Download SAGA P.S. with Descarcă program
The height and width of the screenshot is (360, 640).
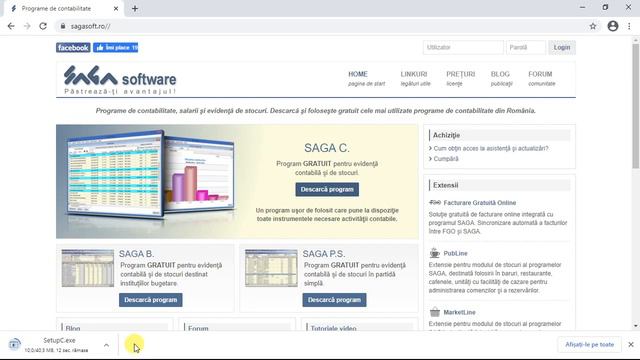pos(334,300)
